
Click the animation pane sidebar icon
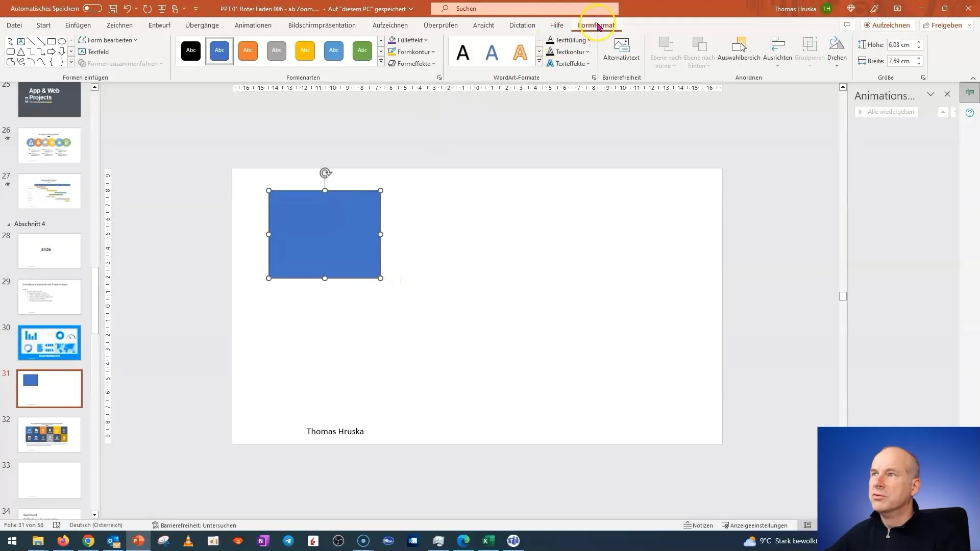[x=970, y=92]
